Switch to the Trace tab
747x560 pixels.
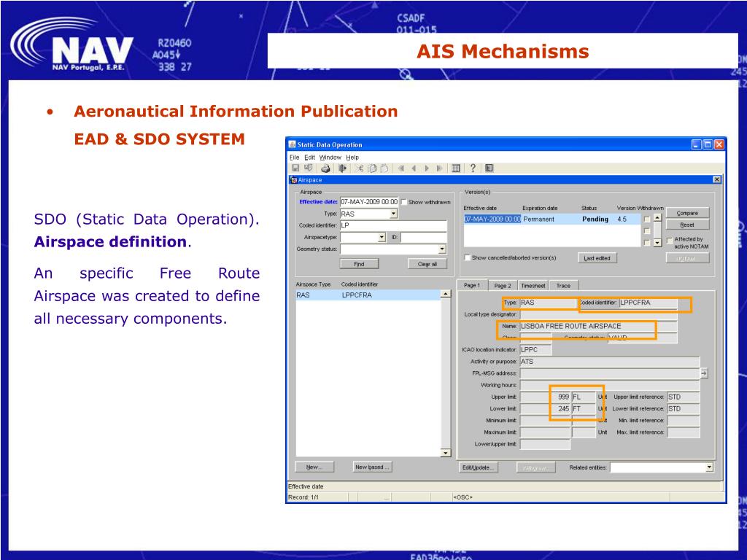[x=563, y=286]
